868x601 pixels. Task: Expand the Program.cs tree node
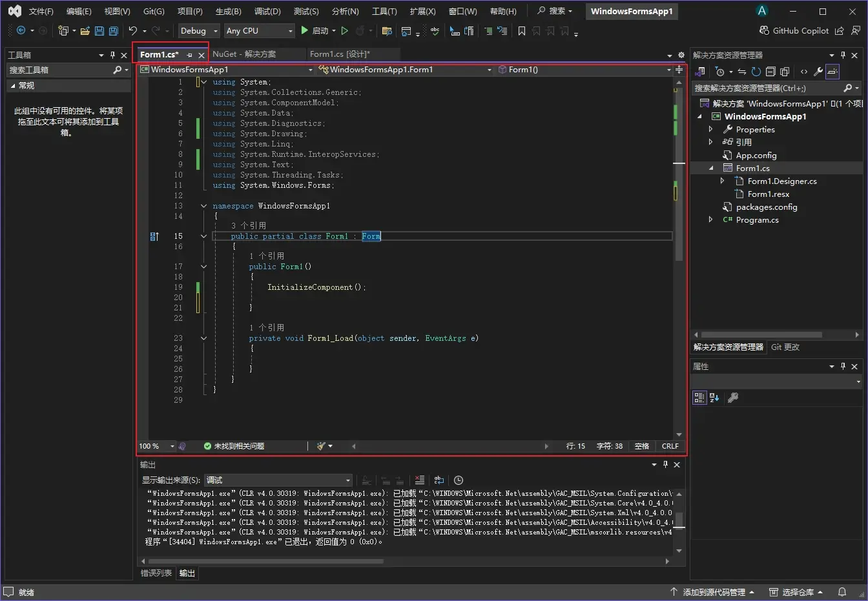[711, 219]
